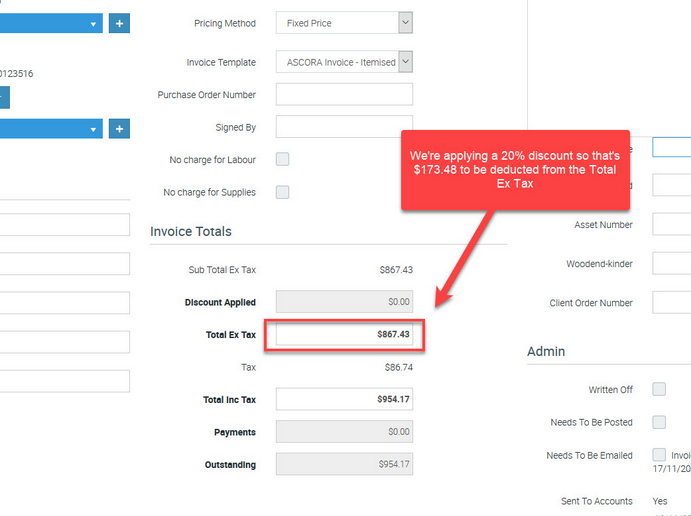Click the lower blue plus add button

coord(119,129)
